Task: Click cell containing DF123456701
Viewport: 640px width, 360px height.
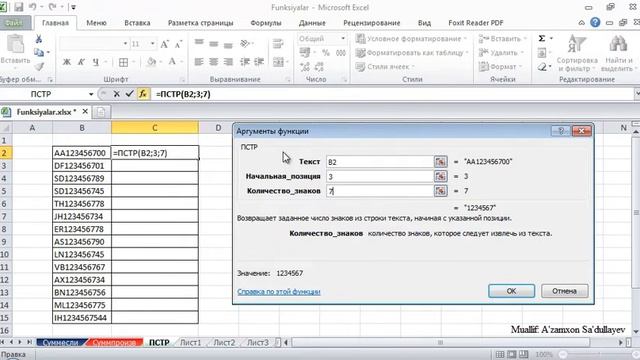Action: click(82, 166)
